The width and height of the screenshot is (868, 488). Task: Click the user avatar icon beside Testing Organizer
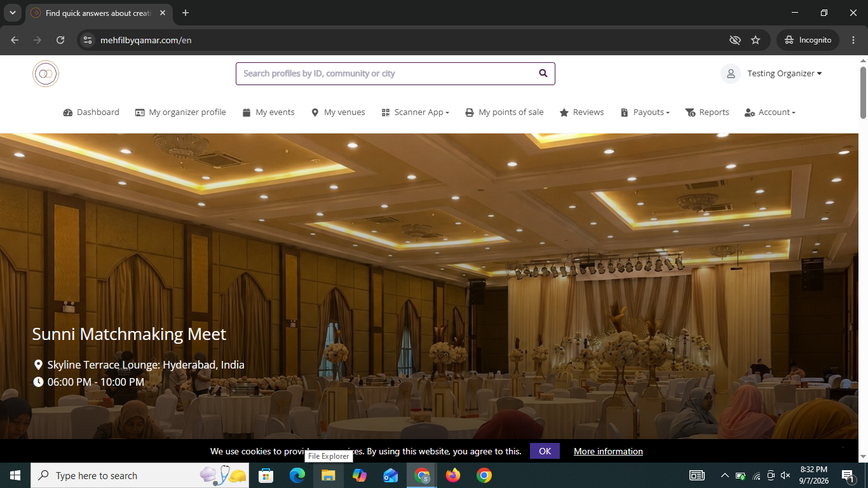pos(731,74)
